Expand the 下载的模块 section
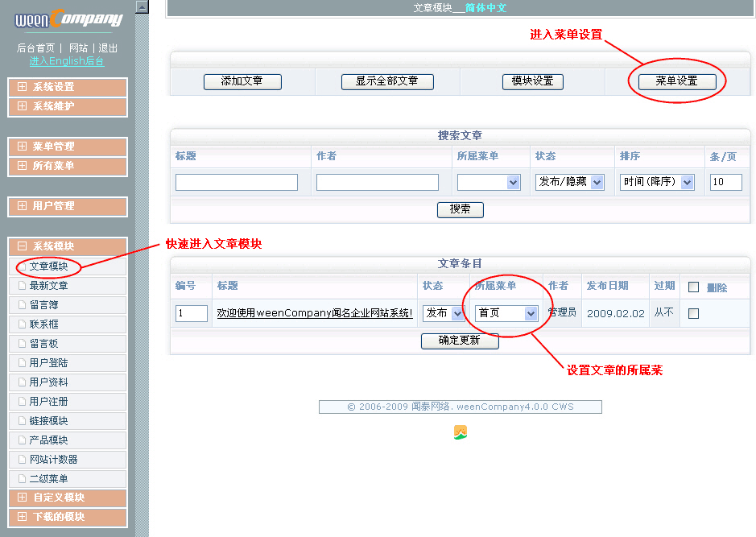This screenshot has width=756, height=537. coord(68,517)
